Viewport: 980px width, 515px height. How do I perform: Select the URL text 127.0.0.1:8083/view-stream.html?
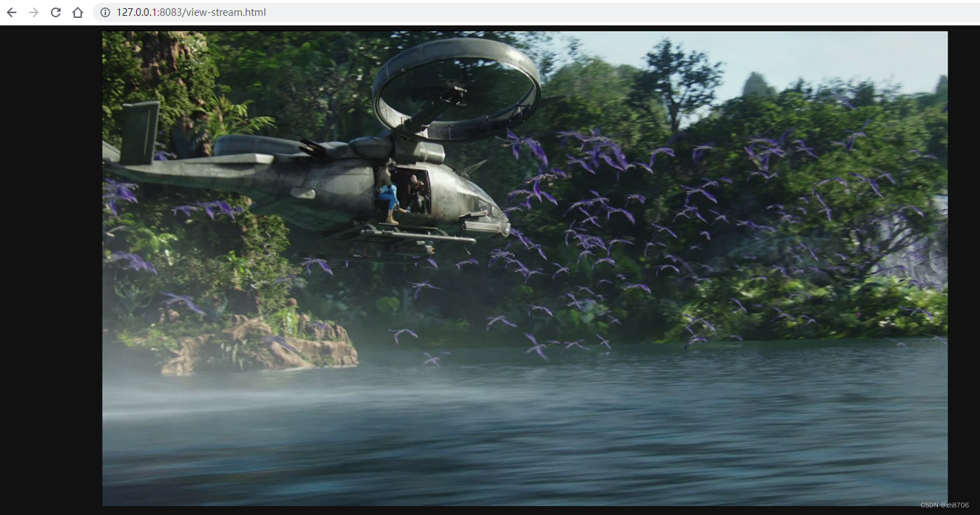coord(191,12)
